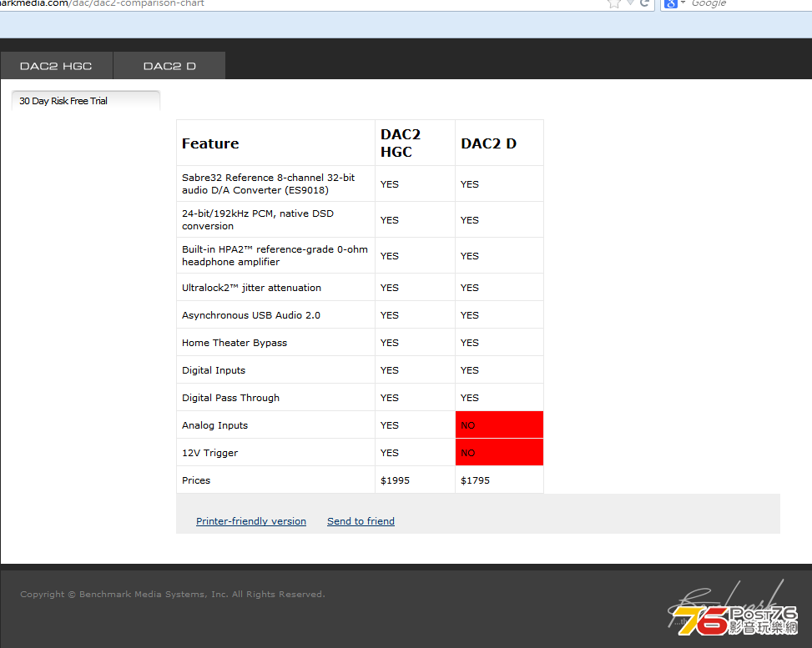
Task: Select the Digital Pass Through text
Action: tap(231, 398)
